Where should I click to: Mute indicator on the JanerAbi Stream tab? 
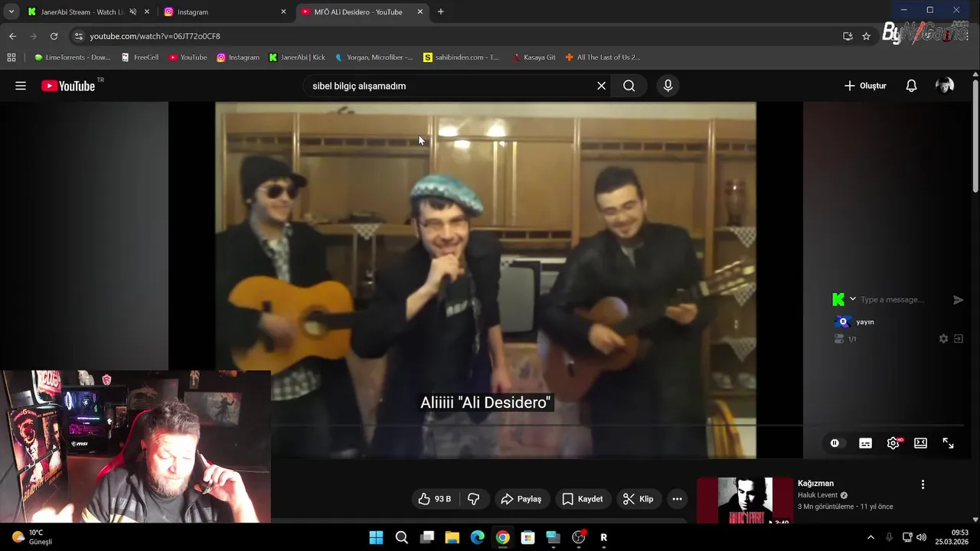tap(132, 12)
